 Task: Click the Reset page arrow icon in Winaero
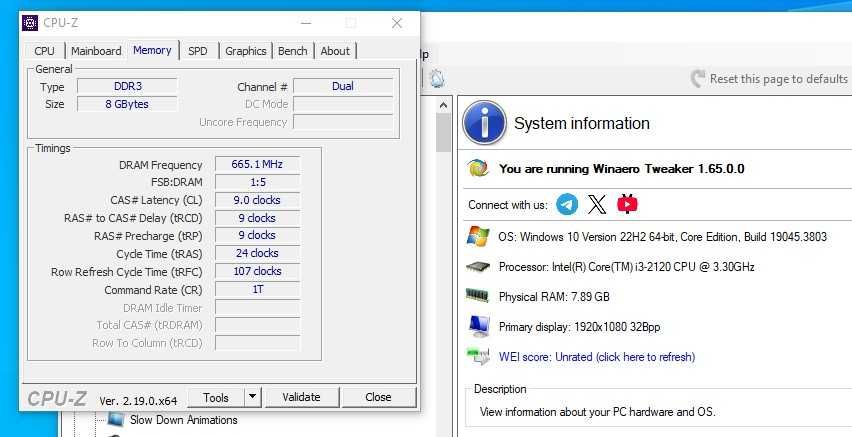click(697, 79)
